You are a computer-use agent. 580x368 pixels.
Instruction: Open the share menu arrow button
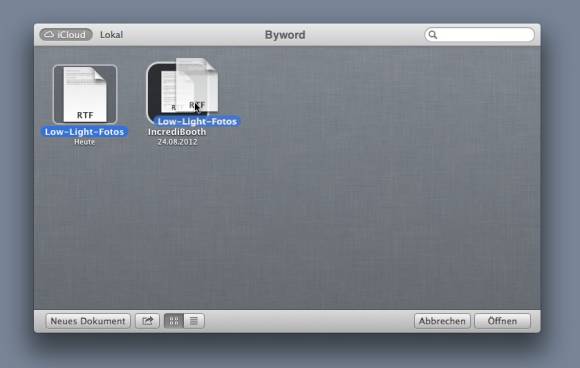[147, 321]
